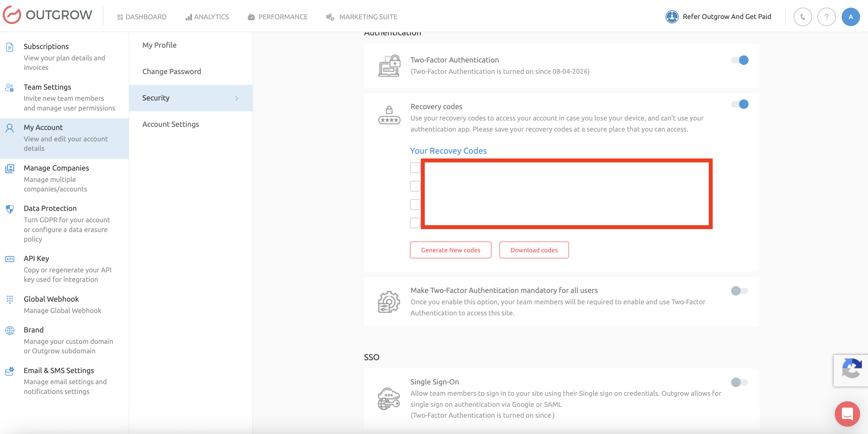The image size is (868, 434).
Task: Open the Analytics tab
Action: (x=207, y=17)
